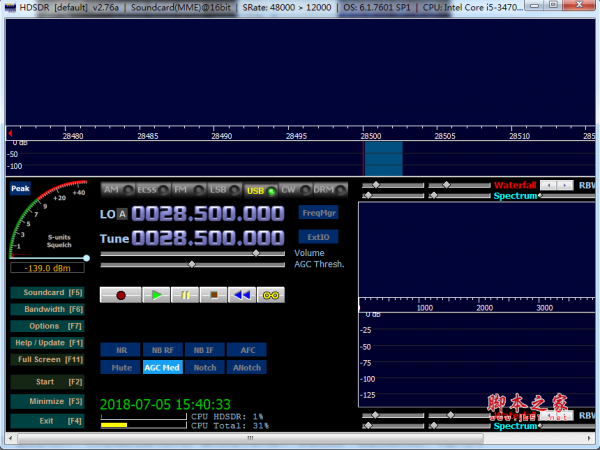Click the date and time display
This screenshot has width=600, height=450.
165,404
